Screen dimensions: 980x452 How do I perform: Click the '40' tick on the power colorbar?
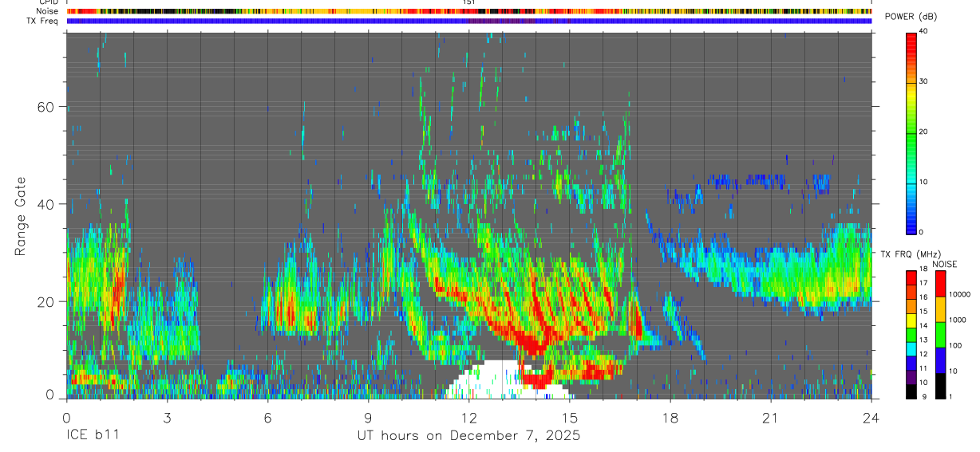(924, 31)
